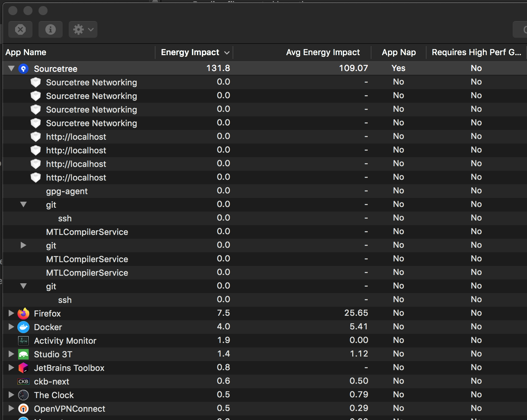527x420 pixels.
Task: Click Sourcetree's 131.8 energy impact value
Action: [218, 68]
